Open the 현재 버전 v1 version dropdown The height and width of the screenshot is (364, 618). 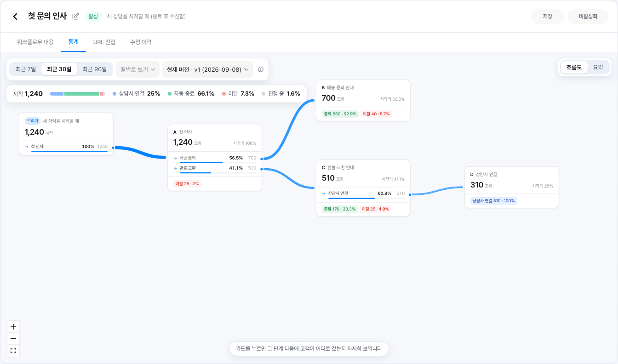pos(208,69)
